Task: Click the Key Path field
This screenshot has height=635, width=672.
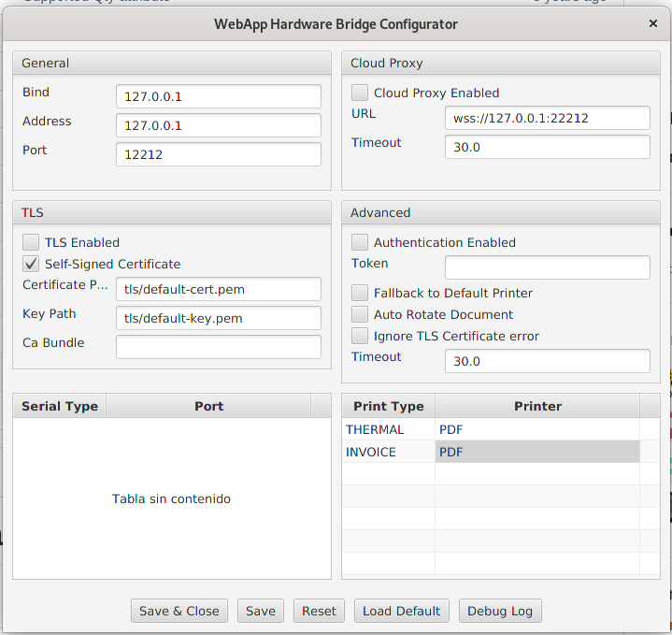Action: pyautogui.click(x=219, y=318)
